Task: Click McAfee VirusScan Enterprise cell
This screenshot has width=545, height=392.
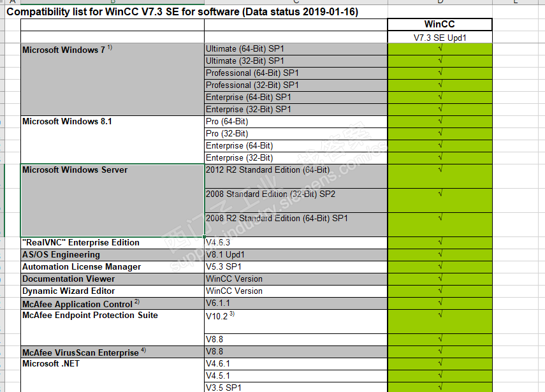Action: (112, 352)
